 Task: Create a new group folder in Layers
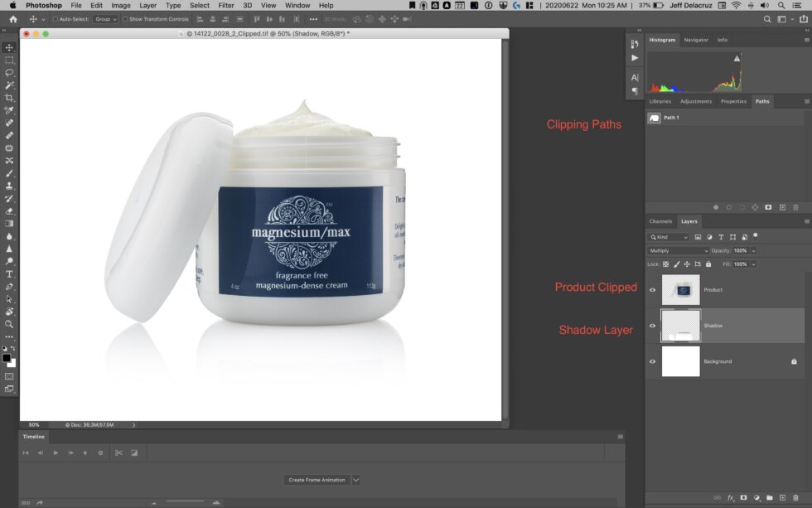[770, 498]
